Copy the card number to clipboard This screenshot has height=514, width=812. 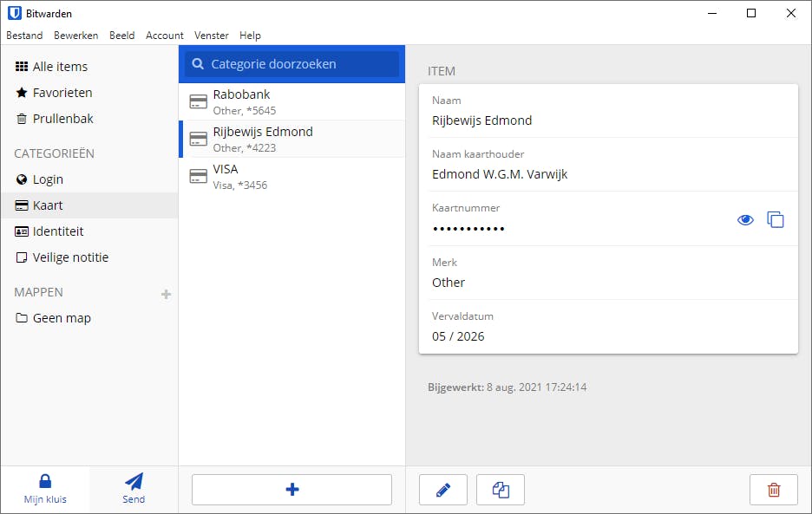[x=776, y=220]
